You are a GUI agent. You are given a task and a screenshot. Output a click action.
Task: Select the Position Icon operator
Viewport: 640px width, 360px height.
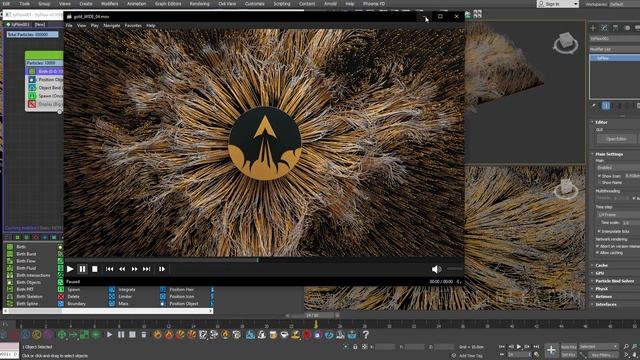182,297
